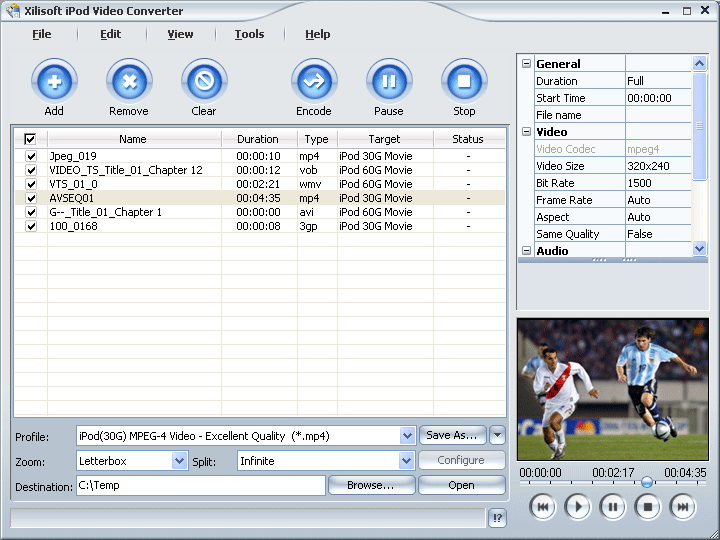Play the preview video

tap(578, 507)
